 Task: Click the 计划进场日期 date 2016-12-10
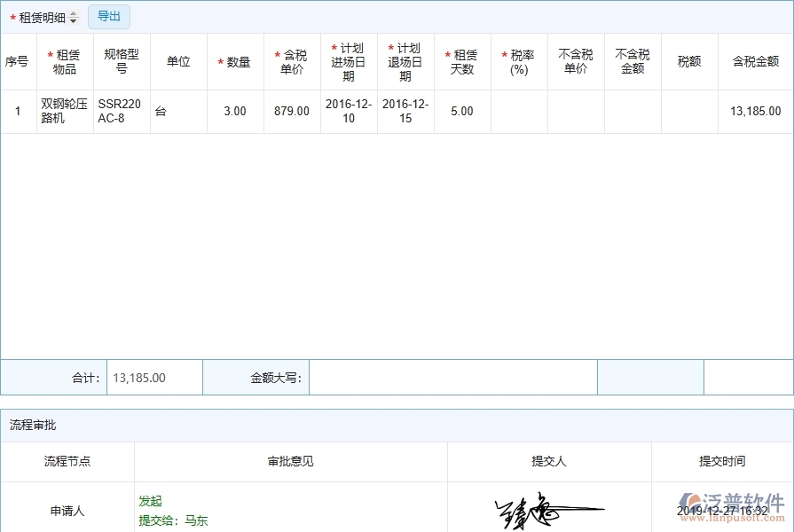point(346,111)
